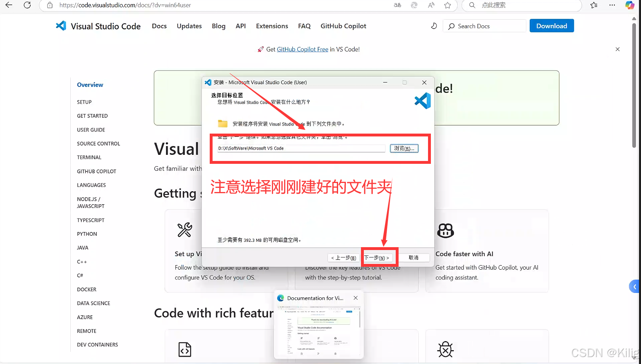Screen dimensions: 641x364
Task: Open the translate icon in address bar
Action: [397, 5]
